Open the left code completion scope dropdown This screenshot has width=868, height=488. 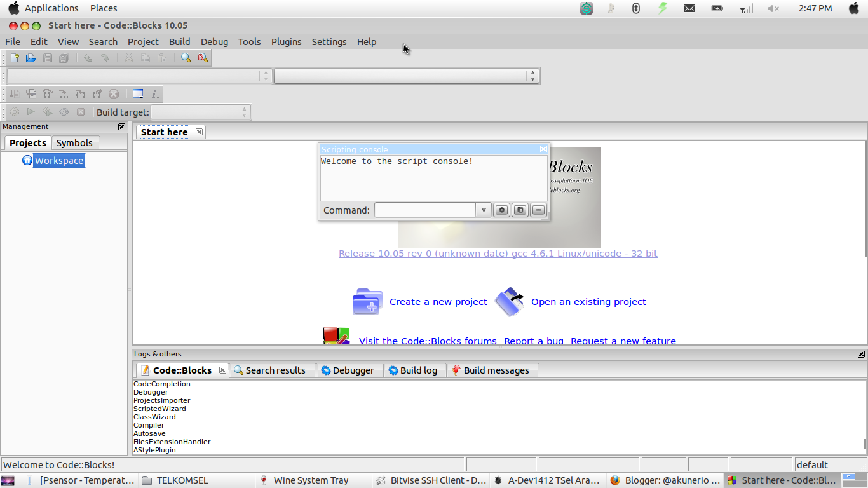pyautogui.click(x=139, y=76)
